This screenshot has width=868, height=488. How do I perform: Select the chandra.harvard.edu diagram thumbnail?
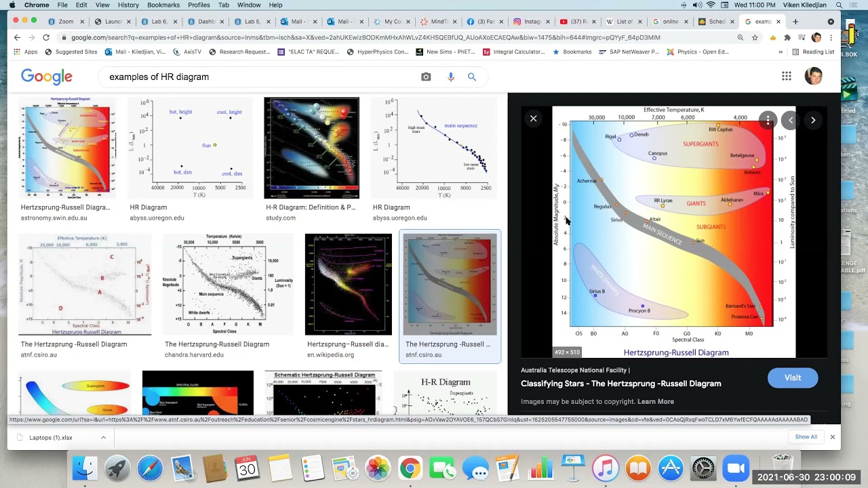pos(228,285)
